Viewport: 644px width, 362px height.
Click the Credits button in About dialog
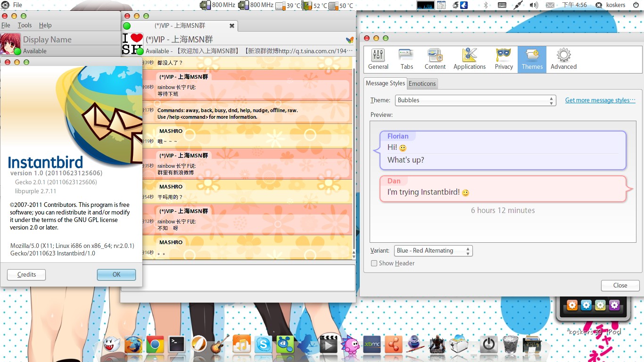pyautogui.click(x=26, y=275)
